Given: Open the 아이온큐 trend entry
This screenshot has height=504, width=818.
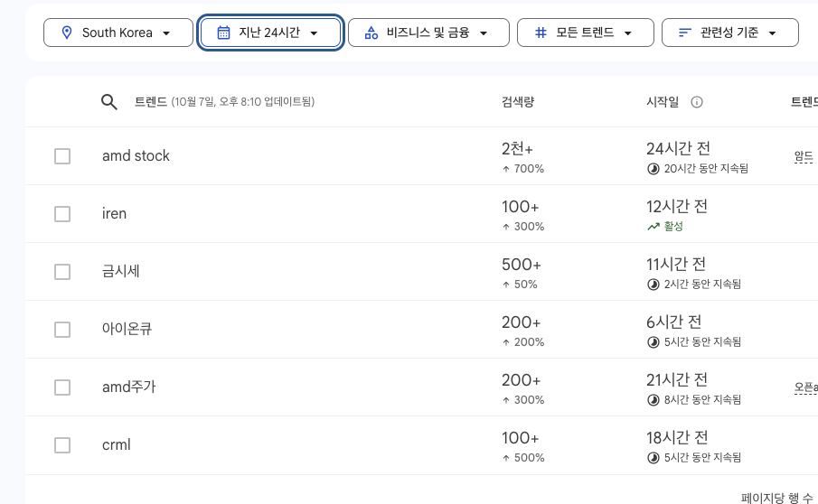Looking at the screenshot, I should (x=127, y=329).
